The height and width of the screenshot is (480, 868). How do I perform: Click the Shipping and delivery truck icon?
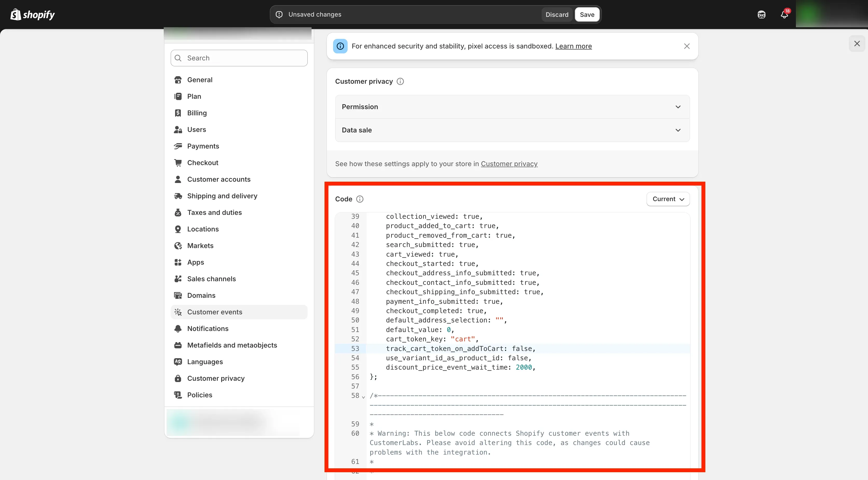tap(178, 196)
